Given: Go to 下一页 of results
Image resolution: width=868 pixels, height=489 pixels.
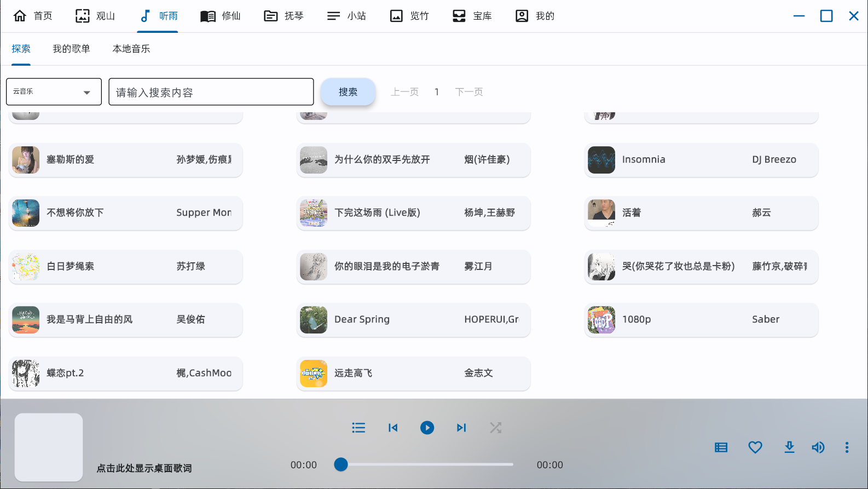Looking at the screenshot, I should [469, 92].
